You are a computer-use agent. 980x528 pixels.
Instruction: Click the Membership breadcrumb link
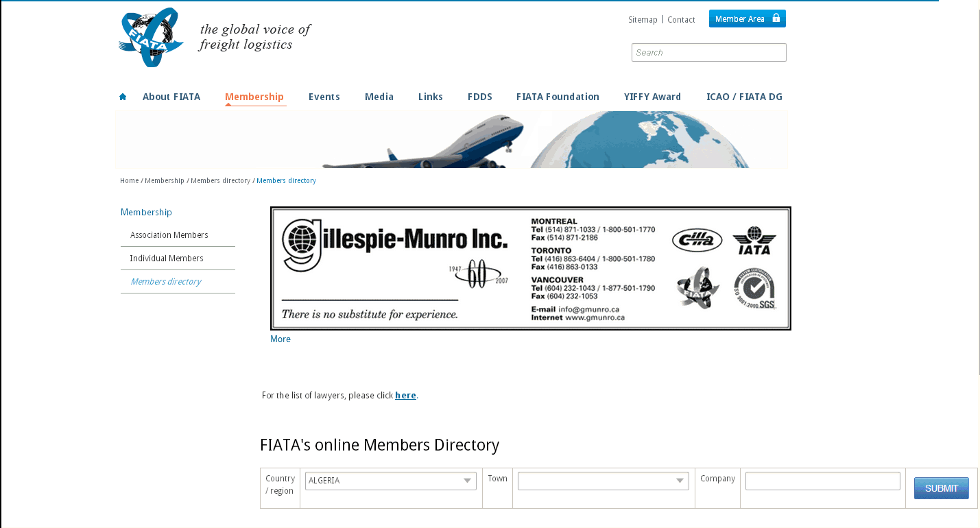165,181
